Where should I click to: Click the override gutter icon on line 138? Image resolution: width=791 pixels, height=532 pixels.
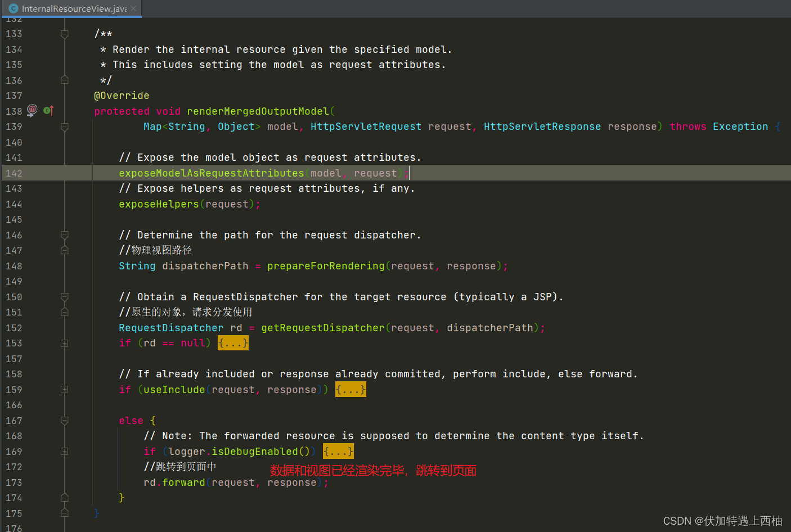point(48,110)
